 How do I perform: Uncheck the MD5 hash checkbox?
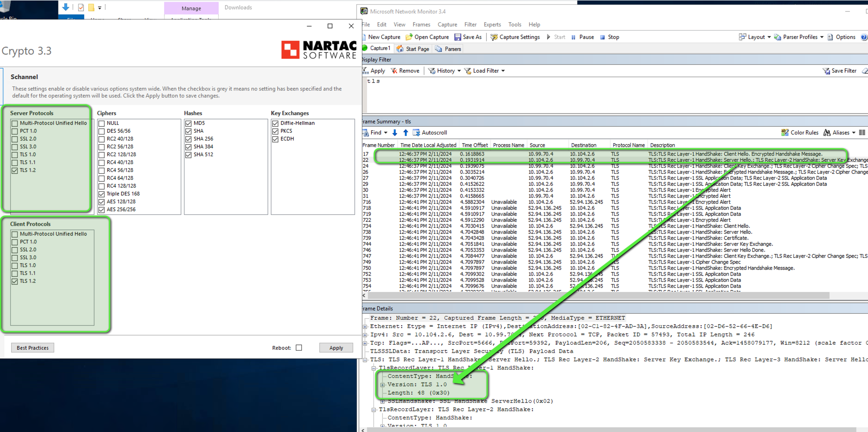pyautogui.click(x=189, y=123)
